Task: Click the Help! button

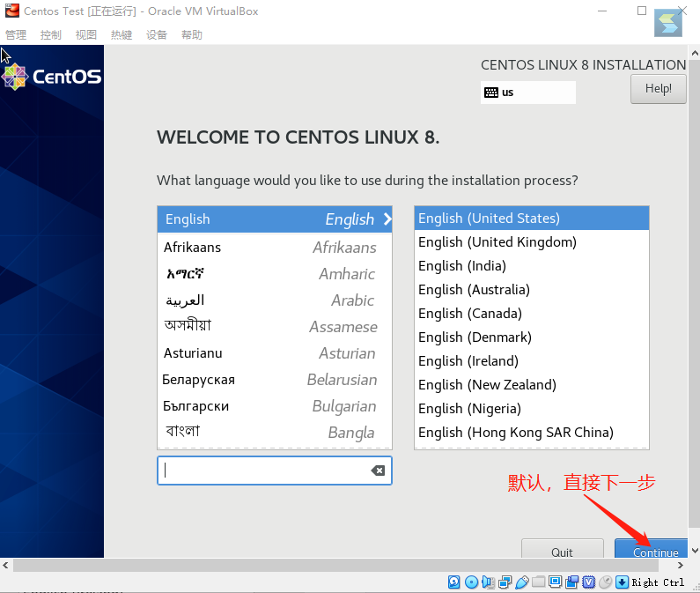Action: click(x=658, y=89)
